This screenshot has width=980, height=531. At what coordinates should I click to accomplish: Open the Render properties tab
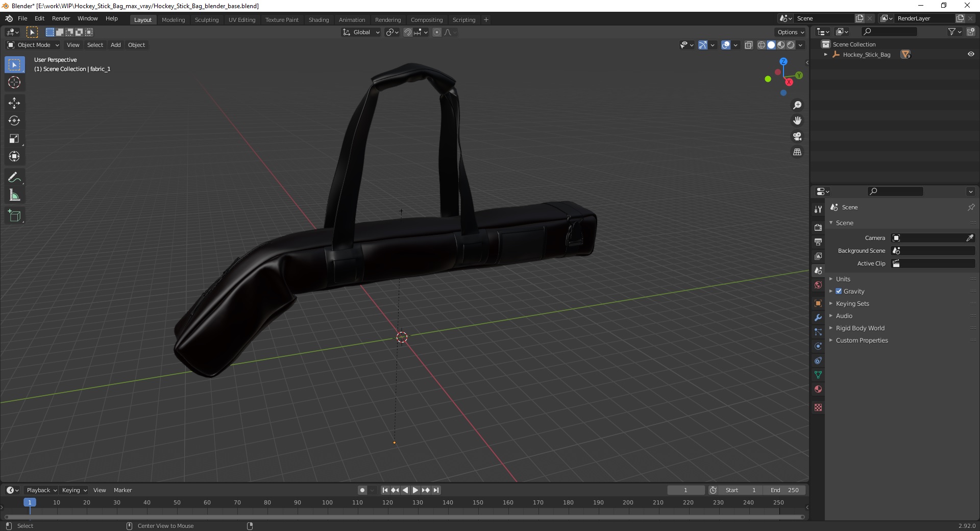point(818,227)
